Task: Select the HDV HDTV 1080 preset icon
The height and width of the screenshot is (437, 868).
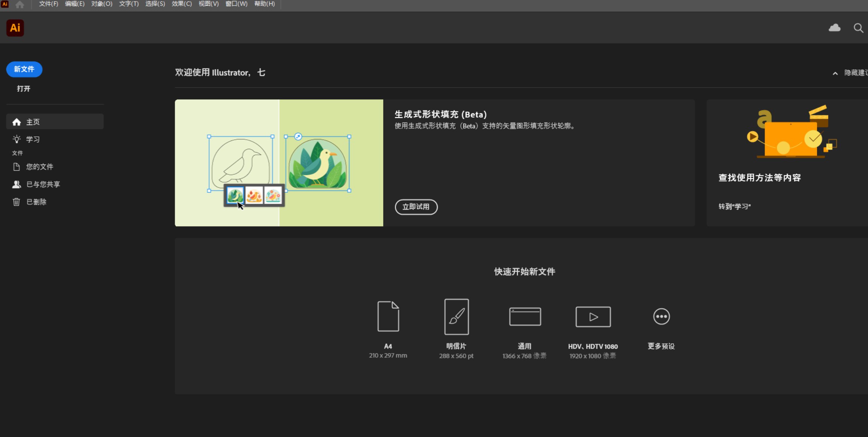Action: (x=593, y=317)
